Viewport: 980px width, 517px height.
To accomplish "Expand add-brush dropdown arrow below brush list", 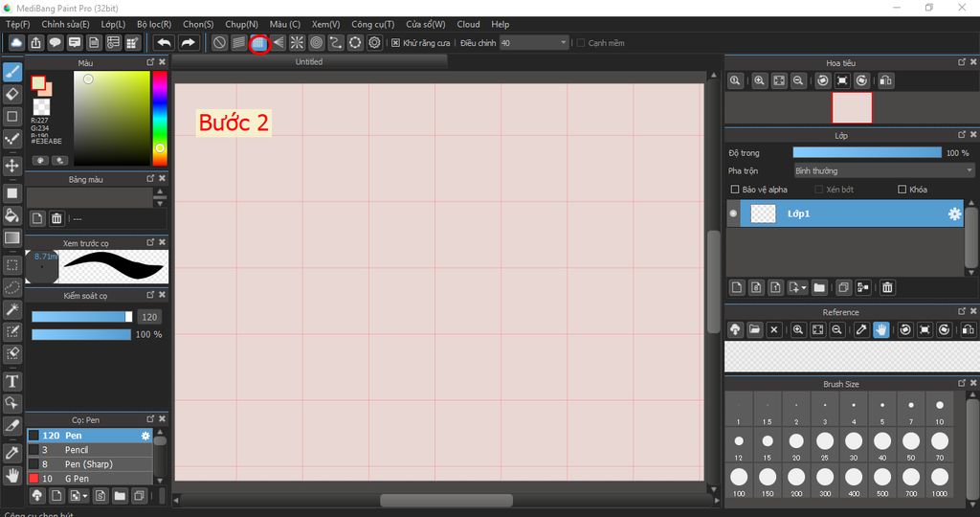I will (x=84, y=496).
